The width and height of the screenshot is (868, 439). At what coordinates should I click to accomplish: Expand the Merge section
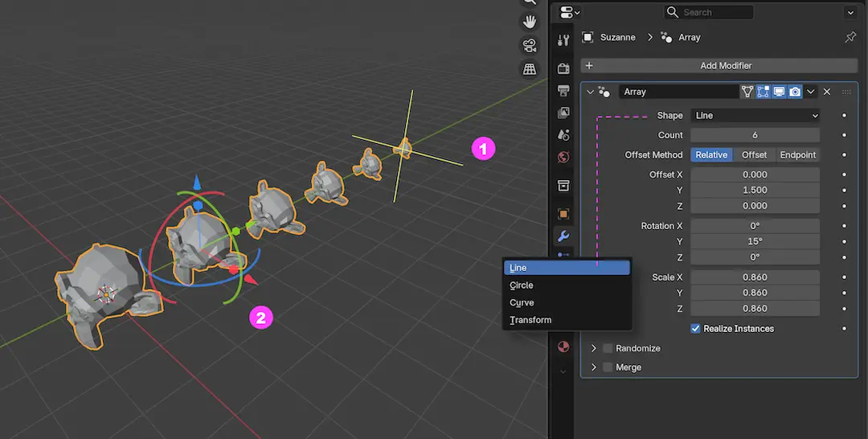(x=595, y=367)
